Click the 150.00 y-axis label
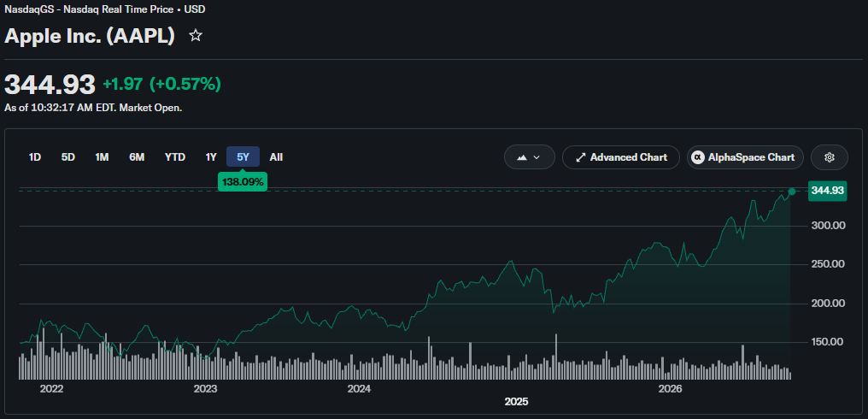 pos(827,342)
